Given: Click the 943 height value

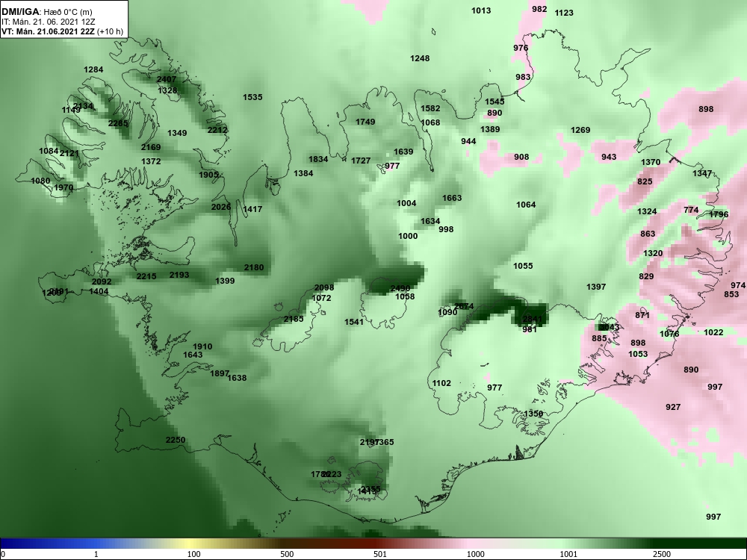Looking at the screenshot, I should pyautogui.click(x=609, y=157).
